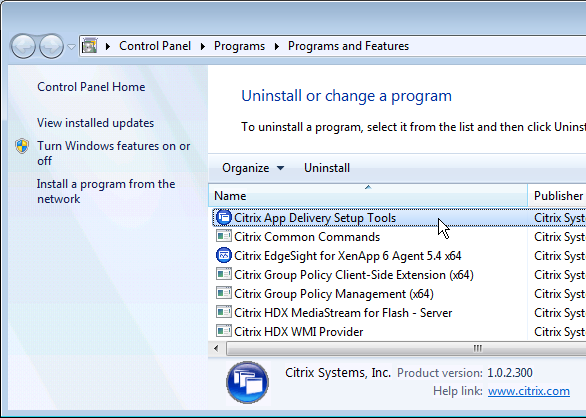Image resolution: width=586 pixels, height=418 pixels.
Task: Sort programs by the Name column header
Action: [368, 195]
